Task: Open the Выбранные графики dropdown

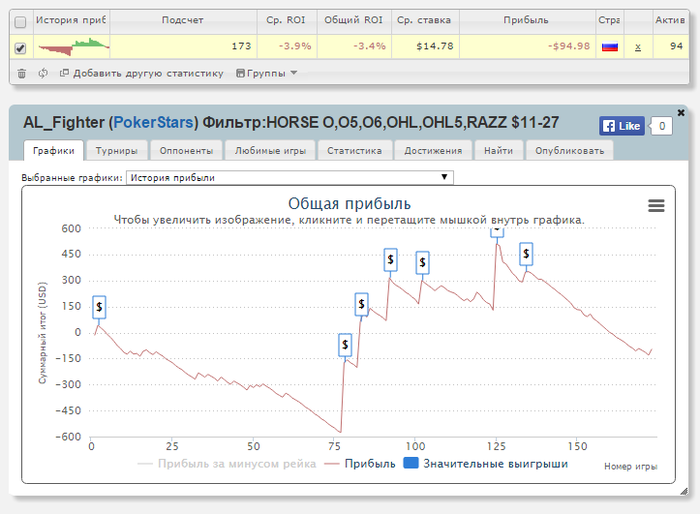Action: (x=290, y=177)
